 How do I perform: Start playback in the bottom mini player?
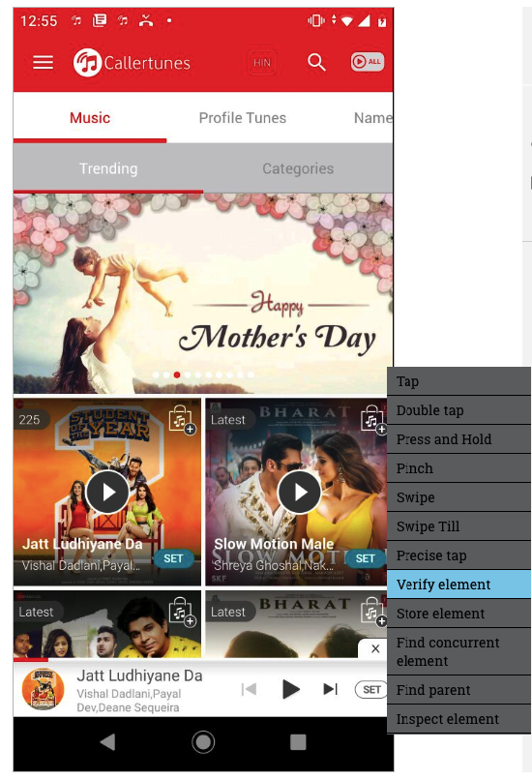(x=290, y=689)
